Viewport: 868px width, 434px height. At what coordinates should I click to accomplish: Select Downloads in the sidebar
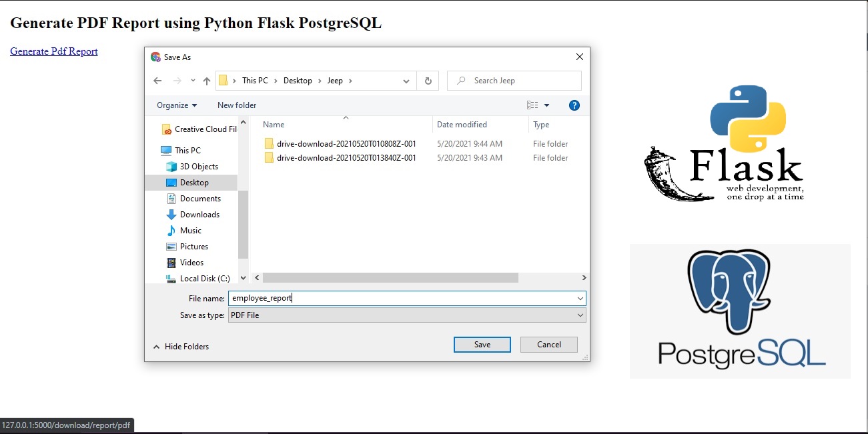coord(200,214)
